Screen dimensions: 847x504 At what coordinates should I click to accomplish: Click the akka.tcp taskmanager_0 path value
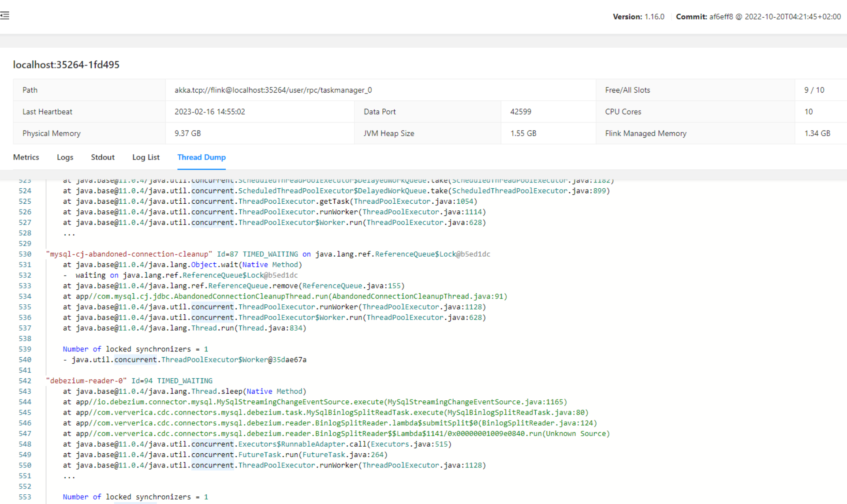tap(273, 90)
